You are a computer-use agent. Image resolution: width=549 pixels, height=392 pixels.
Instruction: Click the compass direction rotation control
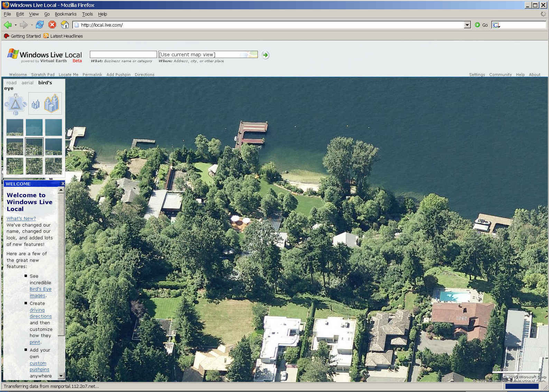[16, 104]
